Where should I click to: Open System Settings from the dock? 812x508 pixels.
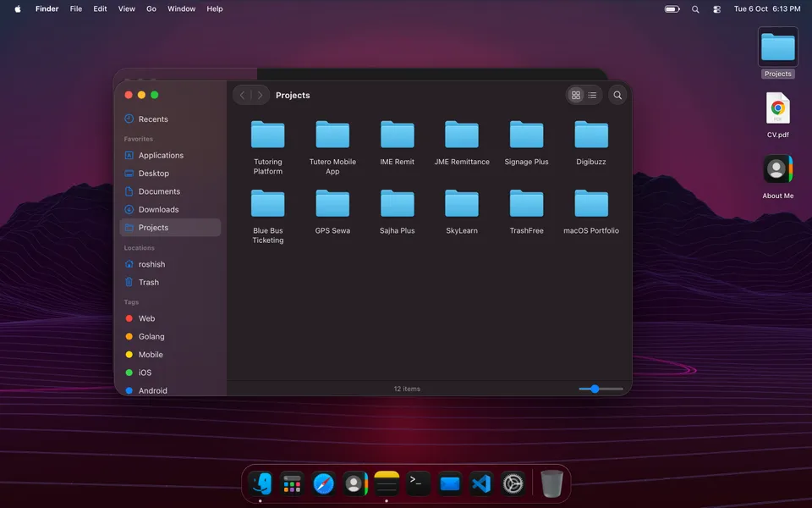513,483
